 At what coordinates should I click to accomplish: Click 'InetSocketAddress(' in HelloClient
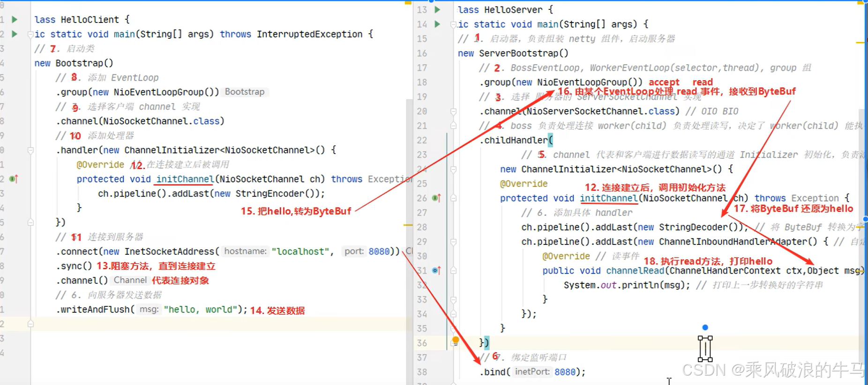point(172,252)
